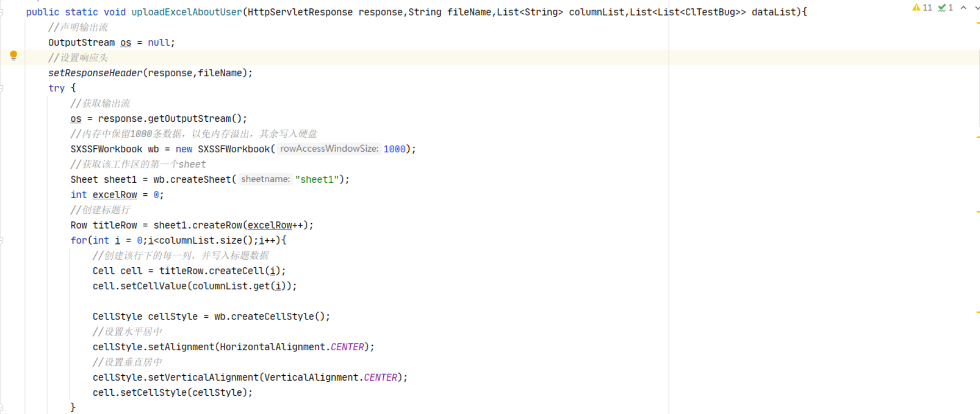Click the 'createSheet' method call
The width and height of the screenshot is (980, 414).
tap(201, 179)
